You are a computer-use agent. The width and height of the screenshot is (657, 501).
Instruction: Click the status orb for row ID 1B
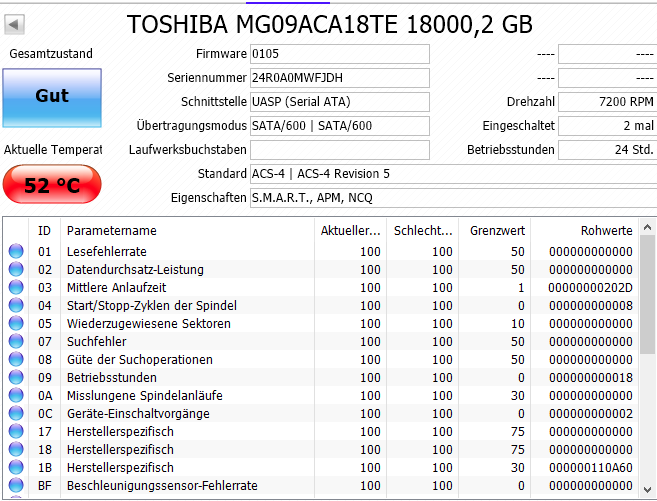(16, 467)
